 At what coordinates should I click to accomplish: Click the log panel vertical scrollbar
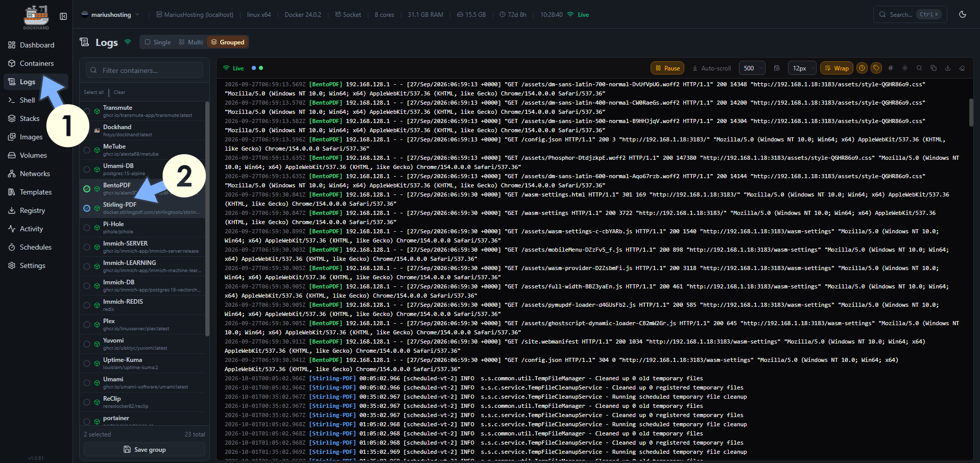click(x=971, y=112)
